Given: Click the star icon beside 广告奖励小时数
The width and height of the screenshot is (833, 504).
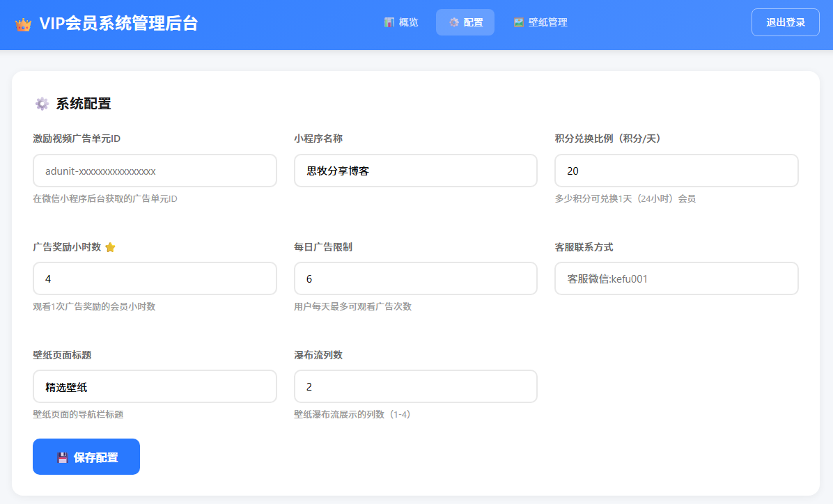Looking at the screenshot, I should point(111,246).
